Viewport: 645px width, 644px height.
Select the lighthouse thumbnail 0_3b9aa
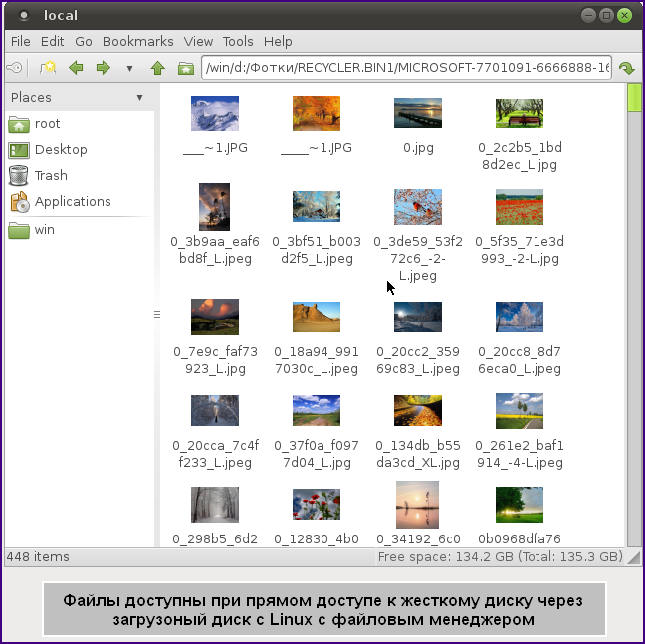tap(214, 207)
